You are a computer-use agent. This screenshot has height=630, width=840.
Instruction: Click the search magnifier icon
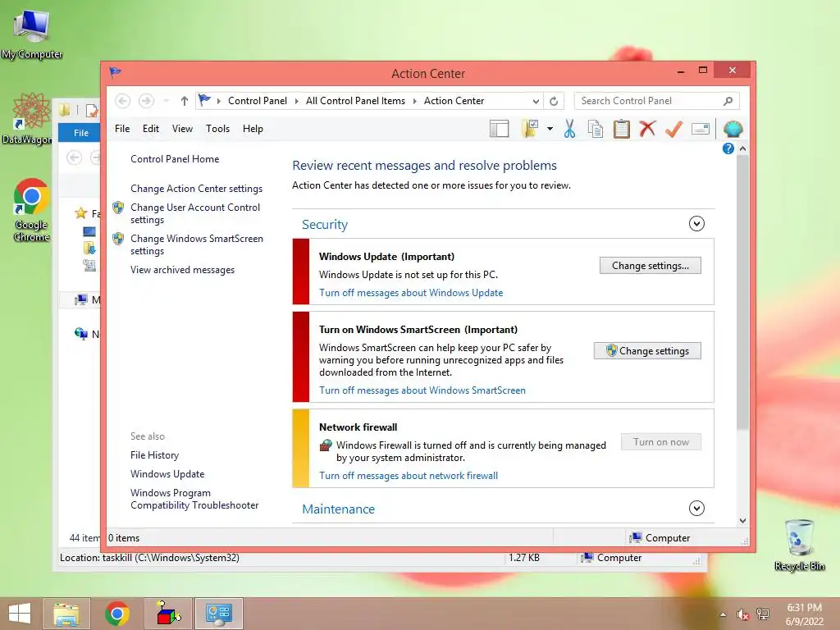point(728,101)
